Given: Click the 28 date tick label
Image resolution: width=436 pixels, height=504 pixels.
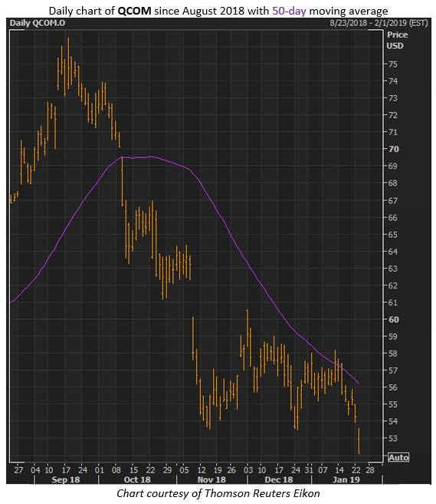Looking at the screenshot, I should coord(370,470).
